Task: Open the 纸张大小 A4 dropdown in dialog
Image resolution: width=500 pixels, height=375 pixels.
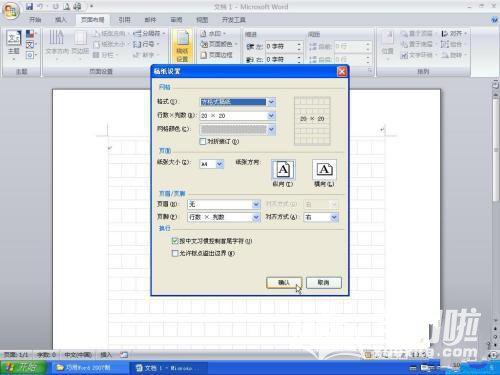Action: click(219, 164)
